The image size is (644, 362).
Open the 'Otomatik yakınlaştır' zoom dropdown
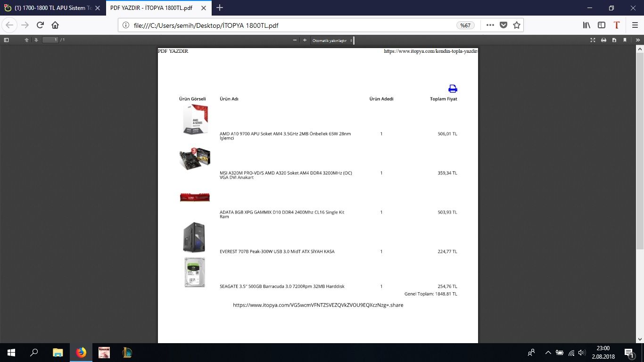[x=332, y=41]
